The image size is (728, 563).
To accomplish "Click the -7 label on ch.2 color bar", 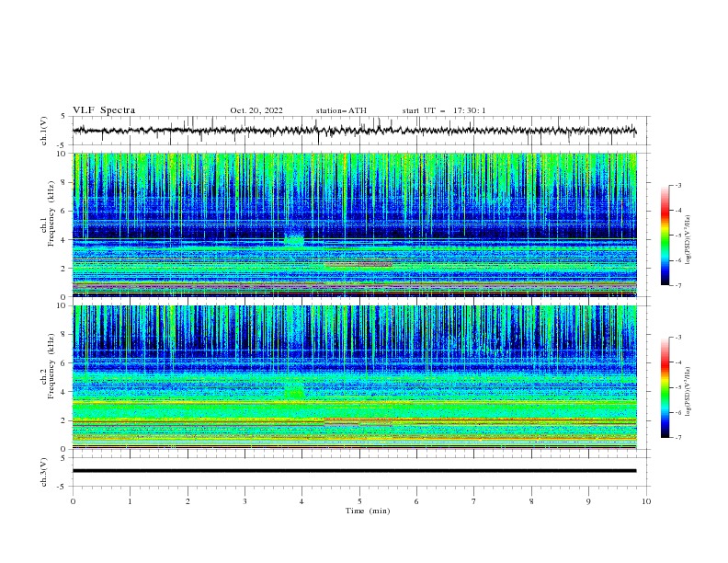I will 678,437.
